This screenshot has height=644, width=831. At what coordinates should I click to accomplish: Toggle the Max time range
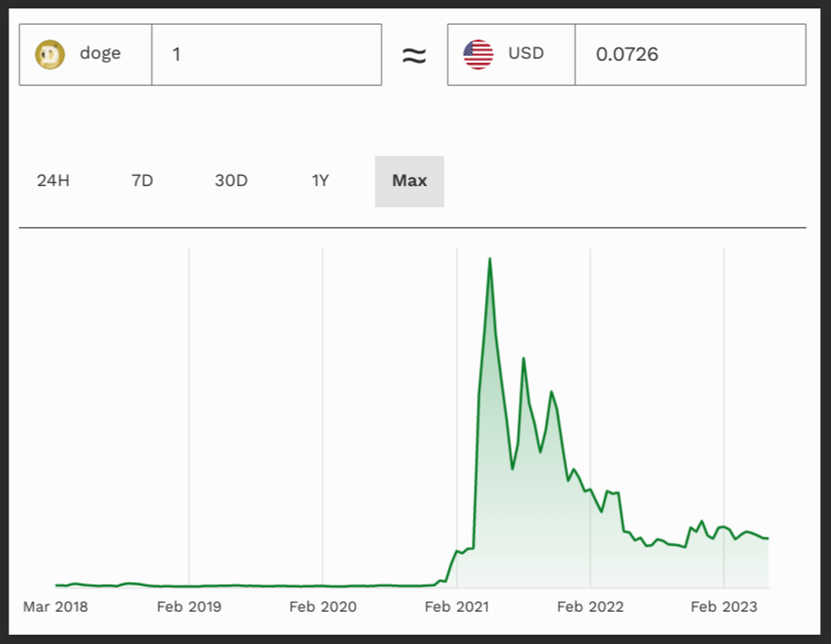(410, 180)
